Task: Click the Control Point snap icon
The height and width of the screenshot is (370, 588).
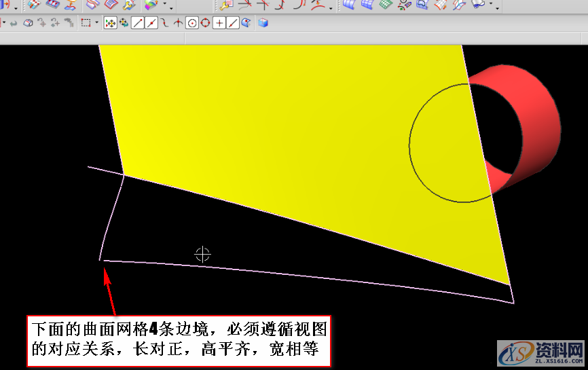Action: [x=165, y=23]
